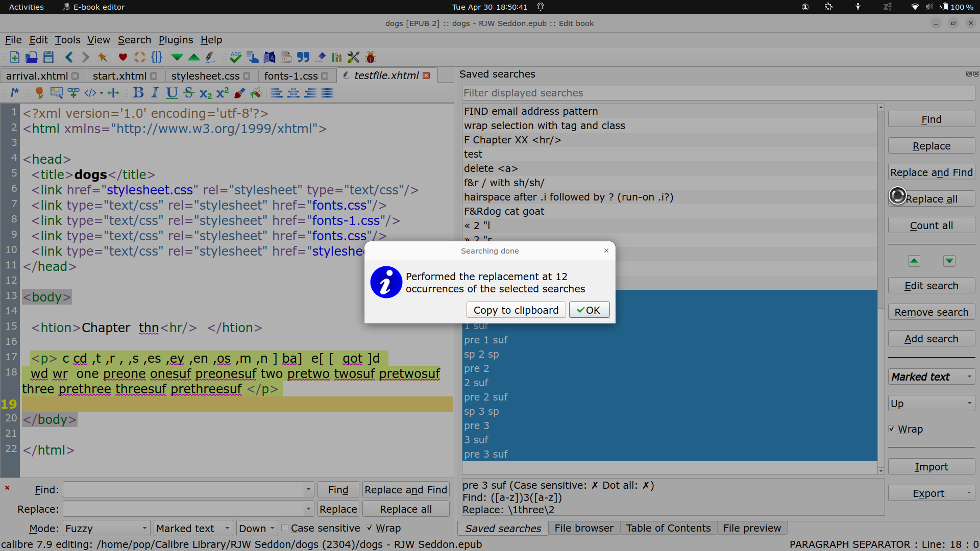Open the Plugins menu
The width and height of the screenshot is (980, 551).
pos(176,40)
